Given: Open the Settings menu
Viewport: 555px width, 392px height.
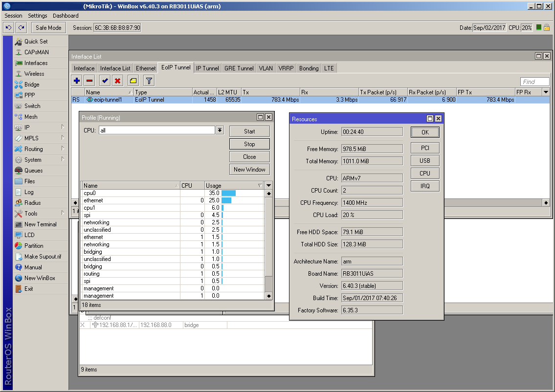Looking at the screenshot, I should coord(38,16).
